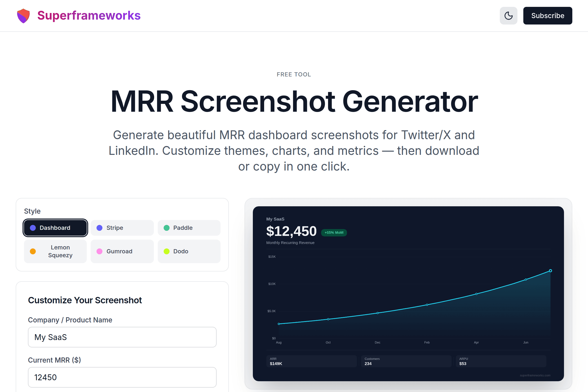Viewport: 588px width, 392px height.
Task: Choose the Lemon Squeezy style
Action: (55, 251)
